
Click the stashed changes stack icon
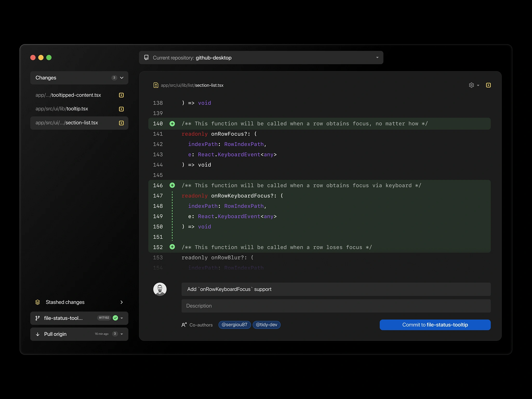point(37,302)
